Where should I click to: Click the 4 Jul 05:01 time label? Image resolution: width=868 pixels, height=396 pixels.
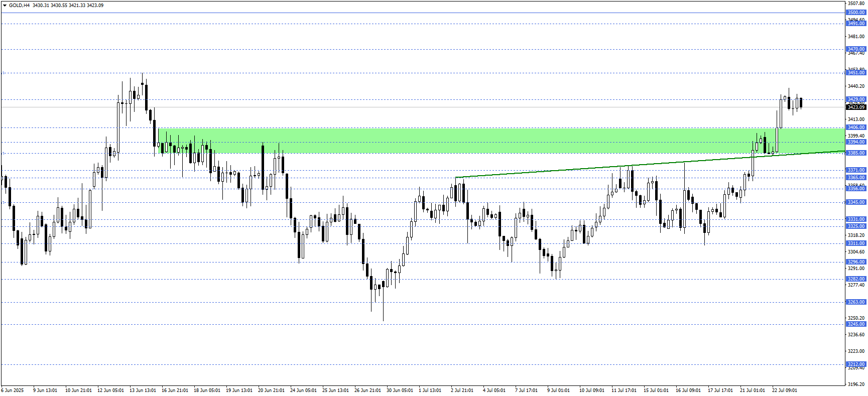pos(494,390)
